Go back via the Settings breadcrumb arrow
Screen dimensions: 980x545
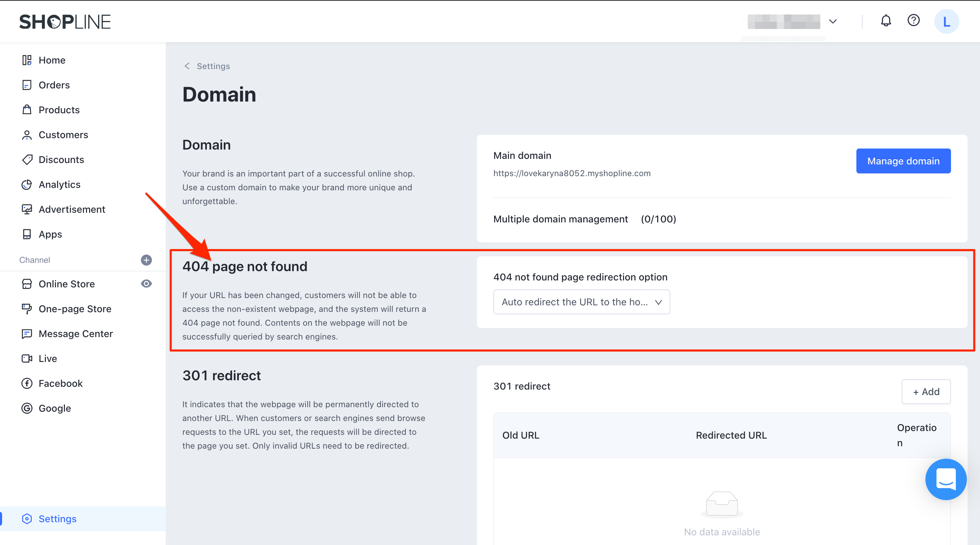coord(187,66)
